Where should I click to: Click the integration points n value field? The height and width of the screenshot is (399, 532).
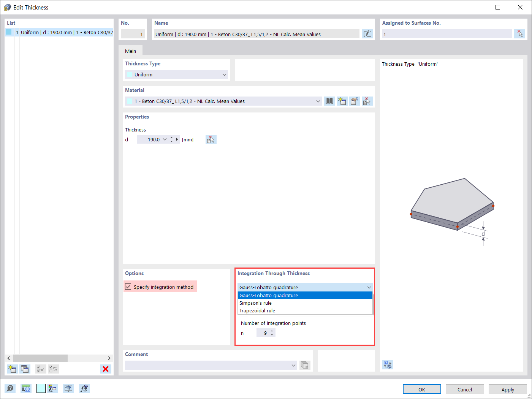click(x=263, y=333)
